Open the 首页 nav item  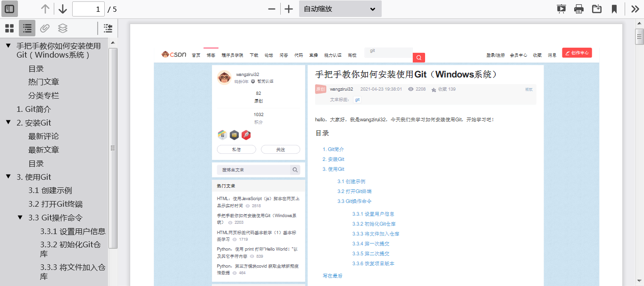click(x=196, y=55)
